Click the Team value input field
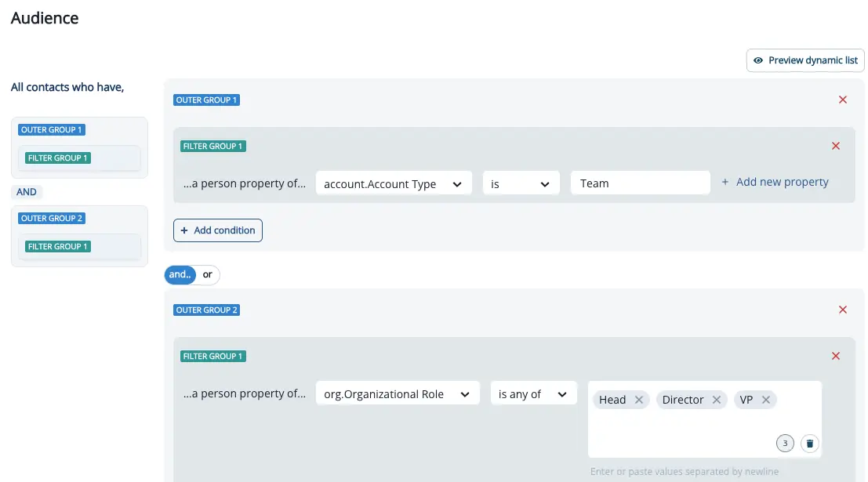Screen dimensions: 868x482 (640, 183)
